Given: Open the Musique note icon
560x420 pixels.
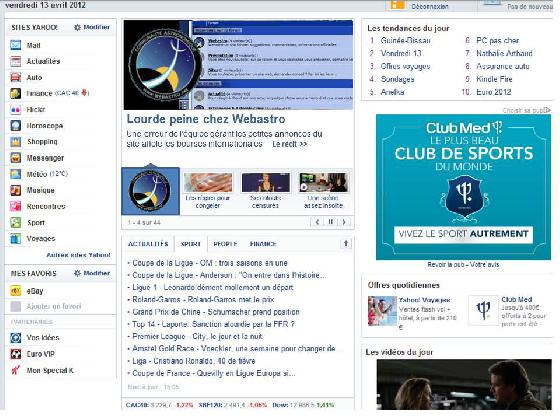Looking at the screenshot, I should [x=15, y=190].
